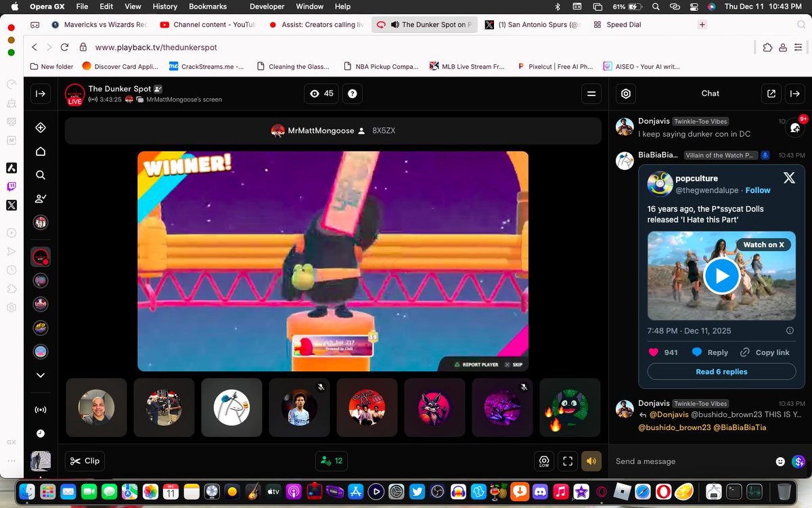Select the red wolf avatar participant tile
This screenshot has height=508, width=812.
point(434,407)
